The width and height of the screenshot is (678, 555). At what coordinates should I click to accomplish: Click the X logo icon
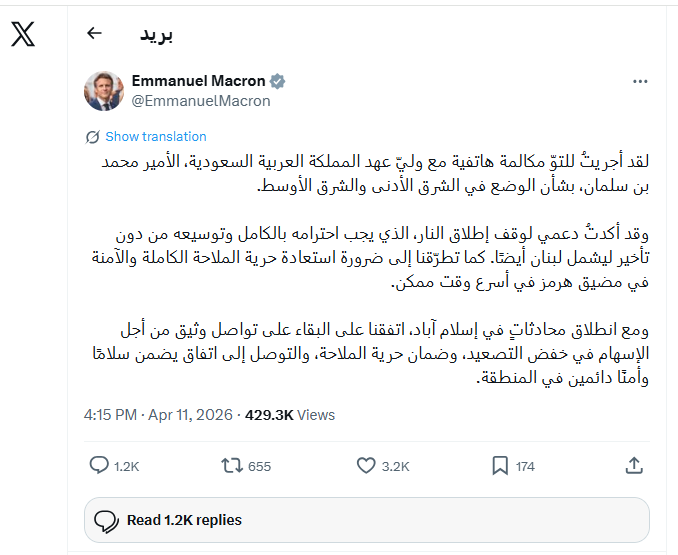[x=23, y=34]
